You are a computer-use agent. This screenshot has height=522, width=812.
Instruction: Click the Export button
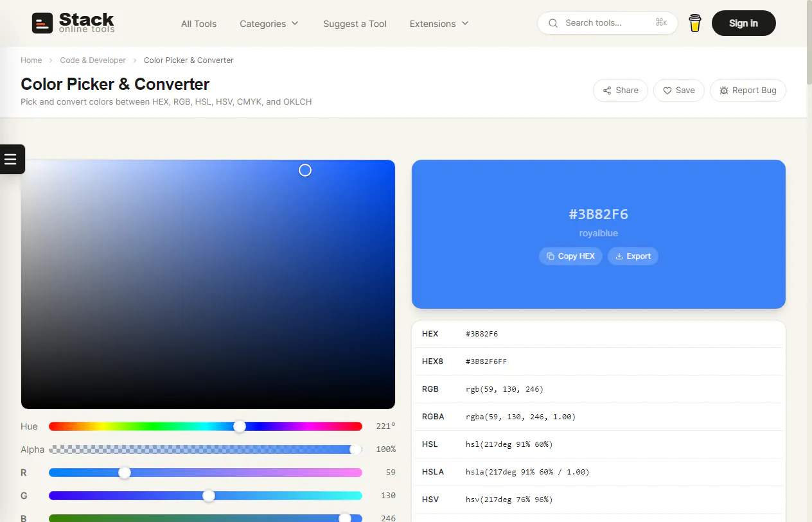[633, 256]
